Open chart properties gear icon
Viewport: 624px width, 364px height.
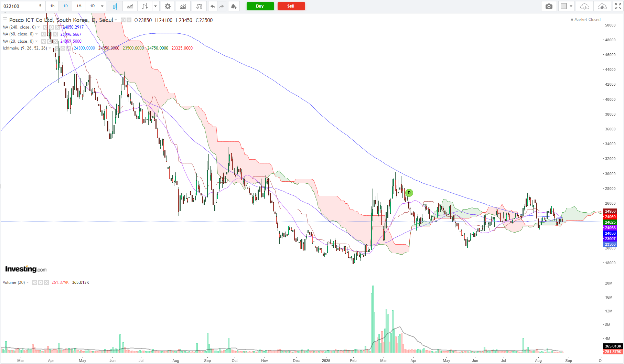point(168,6)
